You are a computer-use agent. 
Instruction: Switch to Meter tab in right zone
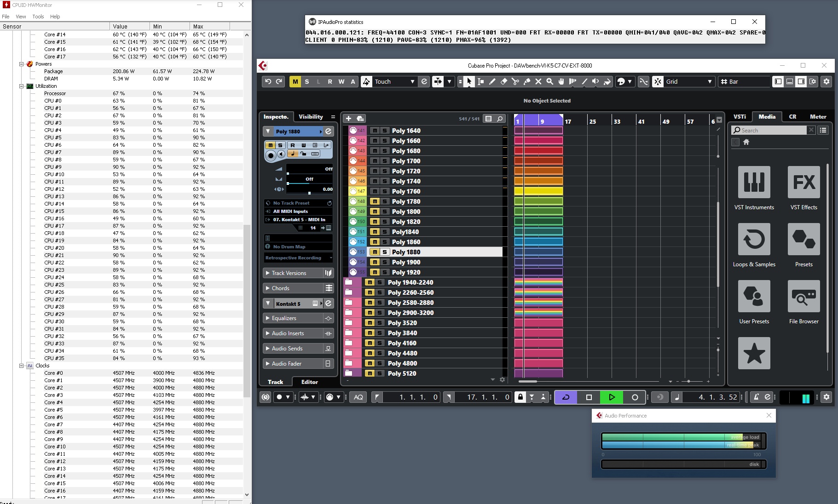pos(818,117)
